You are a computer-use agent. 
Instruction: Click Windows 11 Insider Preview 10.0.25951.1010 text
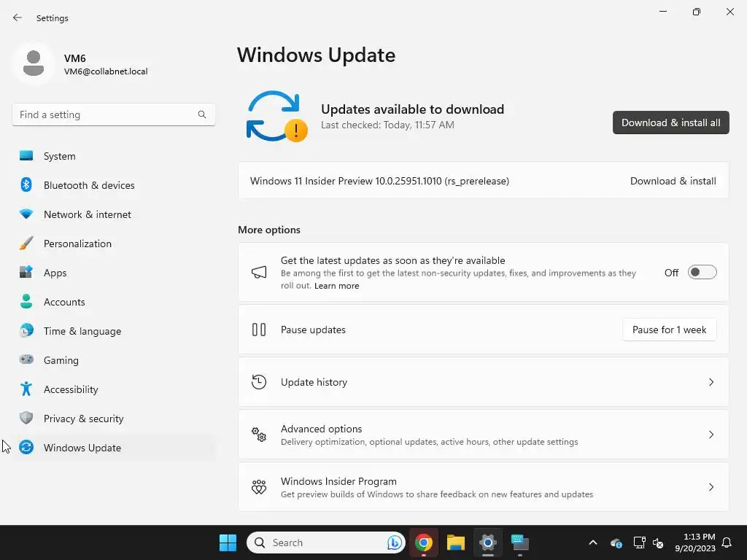[379, 181]
